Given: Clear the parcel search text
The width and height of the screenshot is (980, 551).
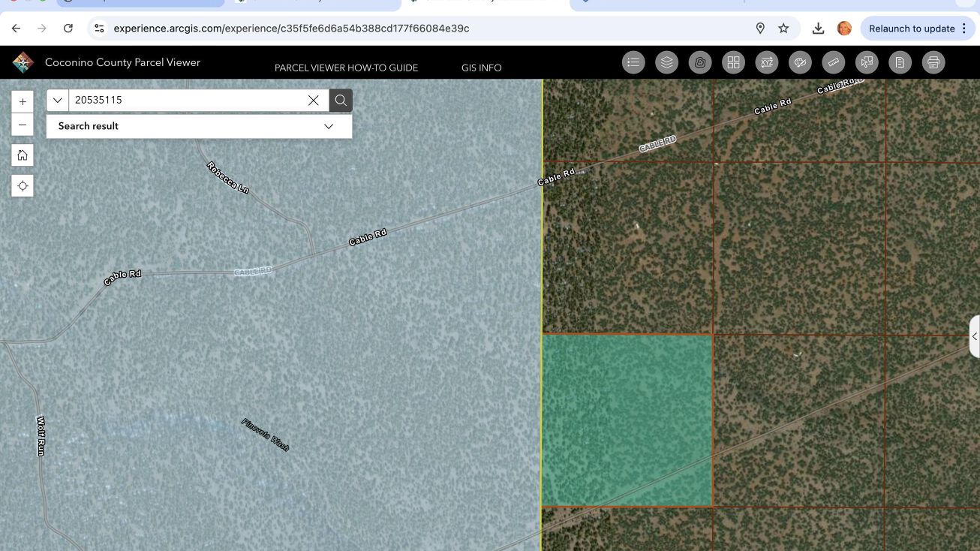Looking at the screenshot, I should point(314,101).
